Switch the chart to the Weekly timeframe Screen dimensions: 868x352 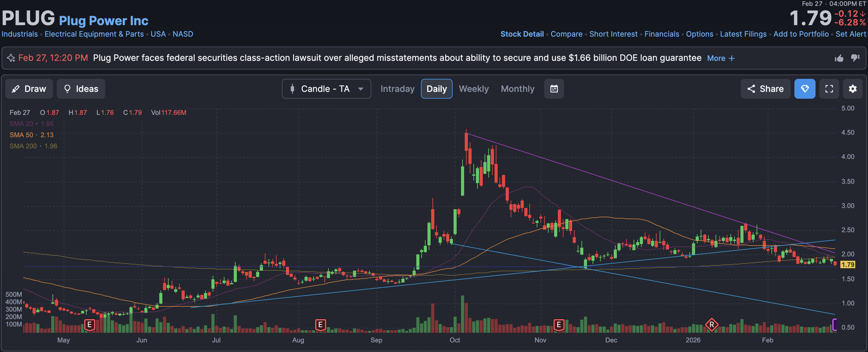point(473,89)
